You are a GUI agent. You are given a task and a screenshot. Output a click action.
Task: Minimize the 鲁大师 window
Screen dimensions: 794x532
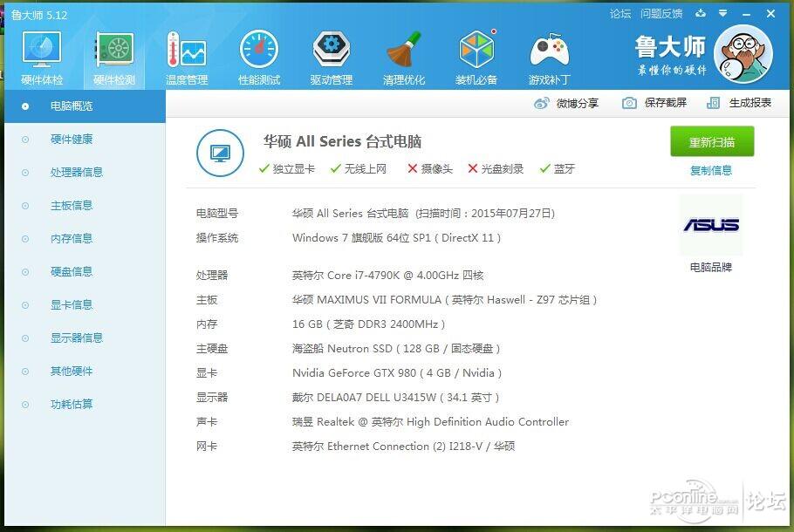[746, 14]
